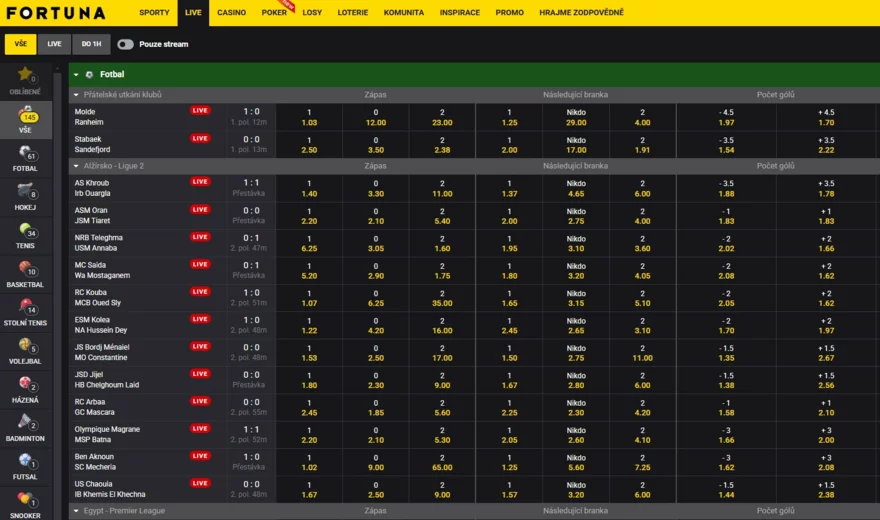Screen dimensions: 880x520
Task: Click the Fortuna logo
Action: click(x=56, y=13)
